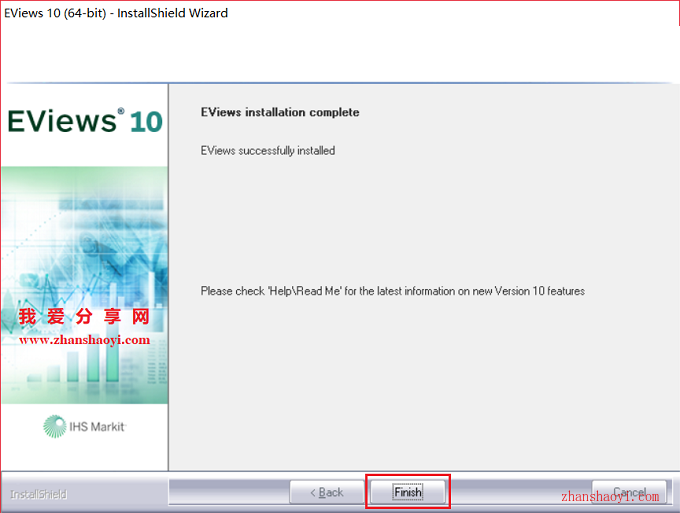Click the 'EViews installation complete' heading
This screenshot has height=513, width=680.
pyautogui.click(x=280, y=112)
